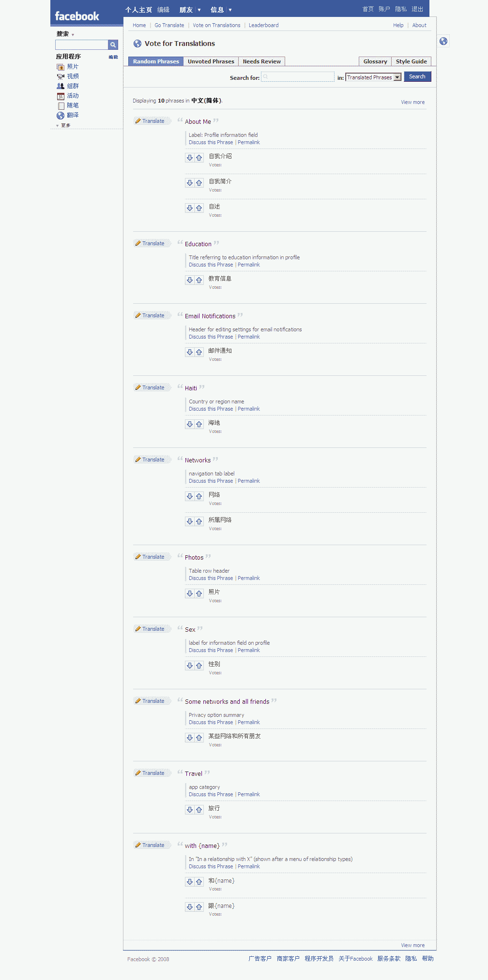
Task: Click the Search button
Action: pos(417,76)
